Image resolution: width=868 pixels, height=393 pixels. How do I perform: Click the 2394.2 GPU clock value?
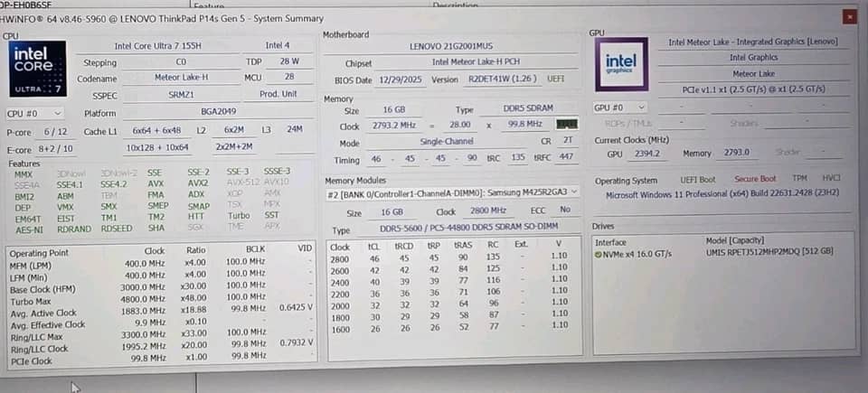(647, 154)
